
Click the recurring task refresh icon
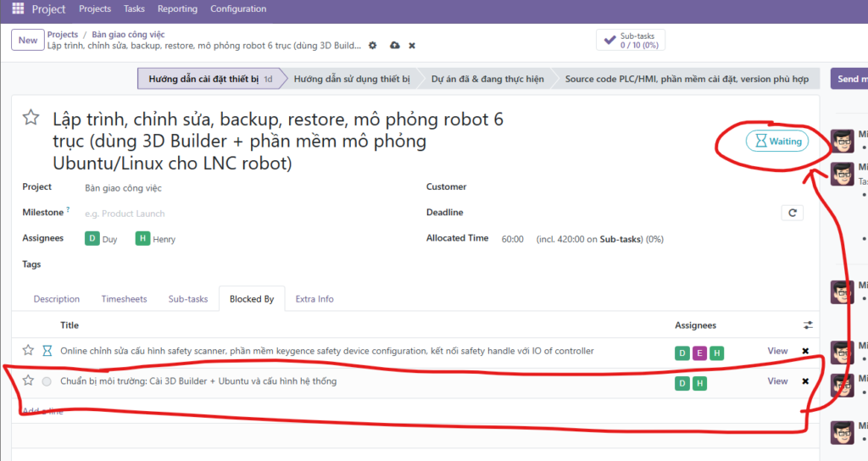pos(792,213)
